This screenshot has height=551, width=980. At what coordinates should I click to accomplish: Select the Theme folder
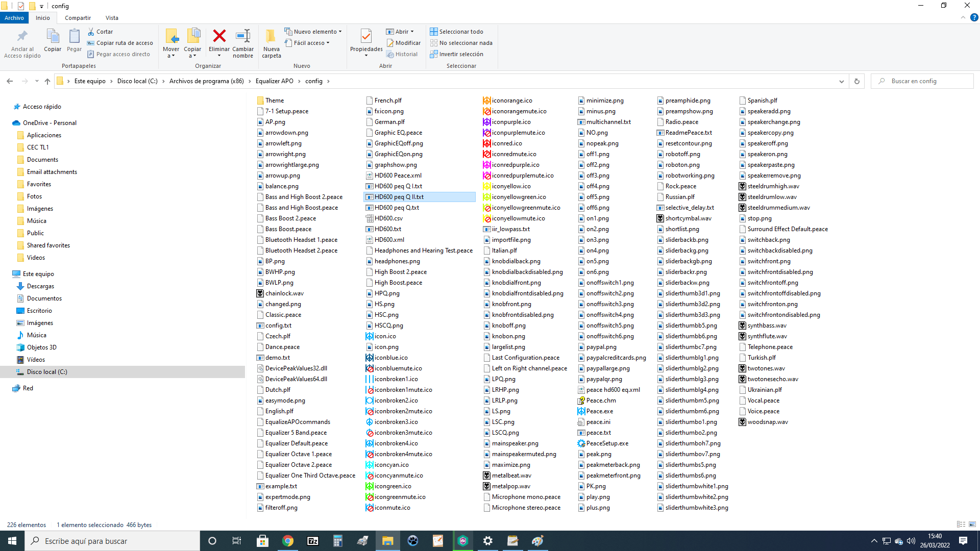[270, 101]
